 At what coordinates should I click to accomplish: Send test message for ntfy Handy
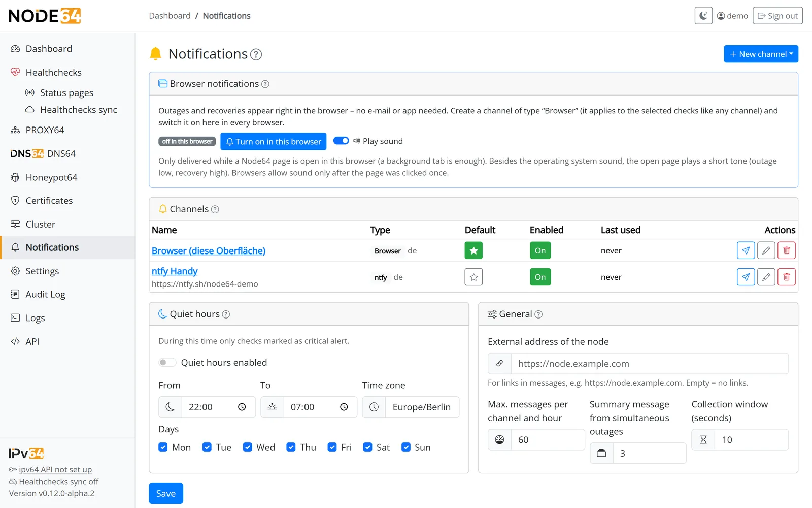pyautogui.click(x=746, y=277)
